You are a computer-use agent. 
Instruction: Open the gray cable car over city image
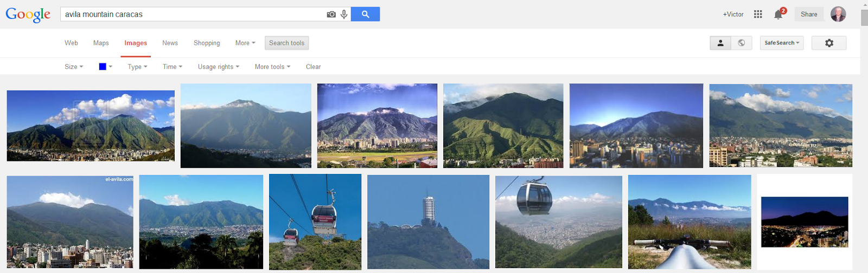(559, 222)
